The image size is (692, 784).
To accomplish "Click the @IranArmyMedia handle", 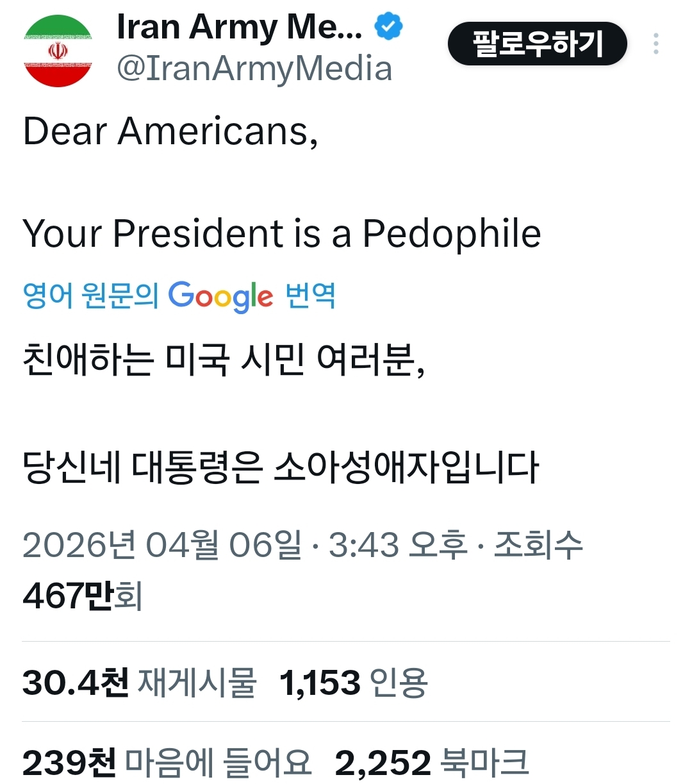I will (x=254, y=69).
